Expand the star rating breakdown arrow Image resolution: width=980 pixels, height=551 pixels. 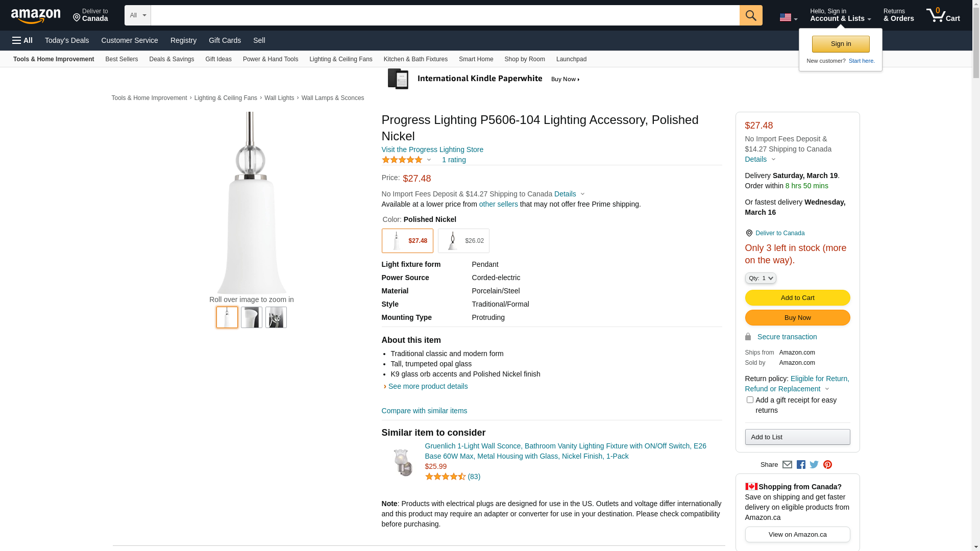coord(429,160)
